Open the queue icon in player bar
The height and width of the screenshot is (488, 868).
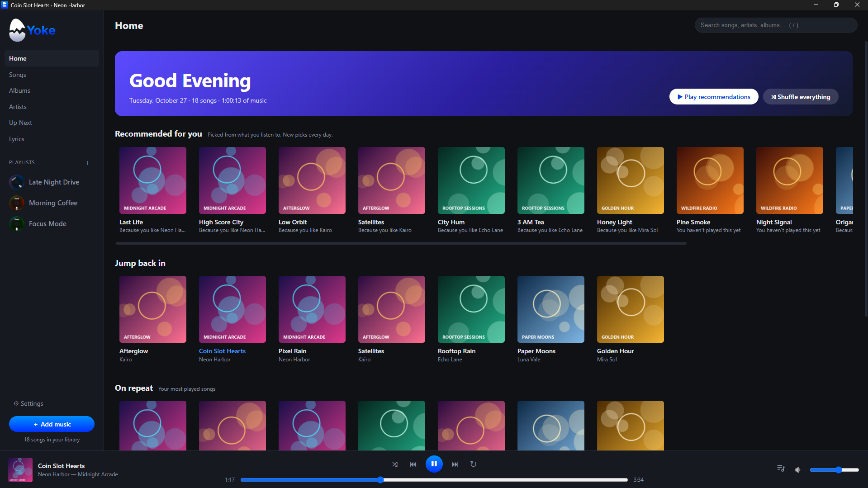[781, 469]
